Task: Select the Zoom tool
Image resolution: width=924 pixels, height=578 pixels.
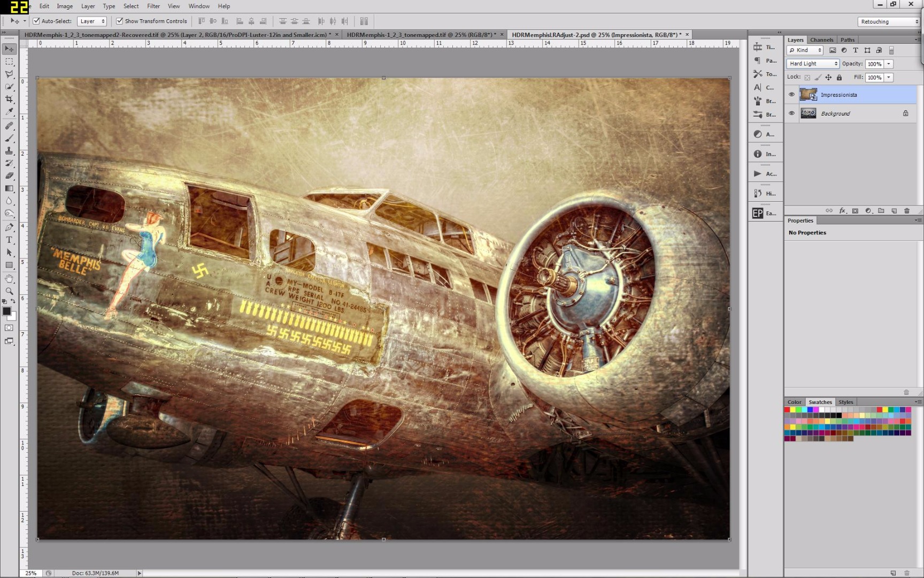Action: (9, 291)
